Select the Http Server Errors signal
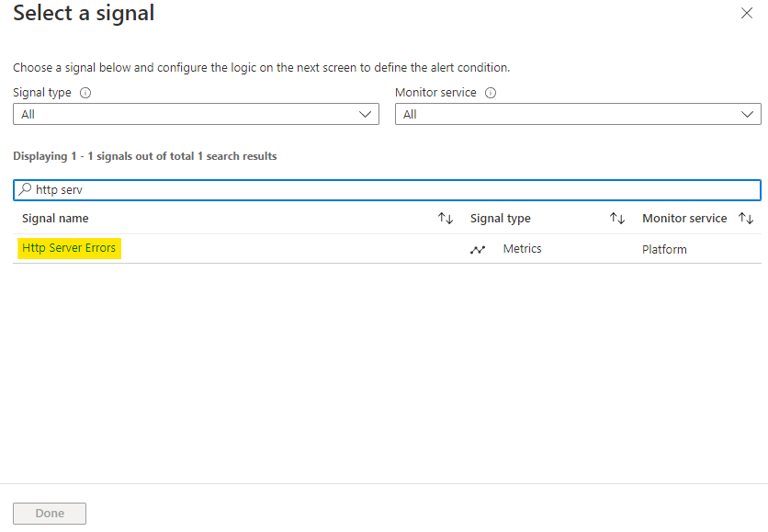This screenshot has height=532, width=768. click(x=69, y=248)
